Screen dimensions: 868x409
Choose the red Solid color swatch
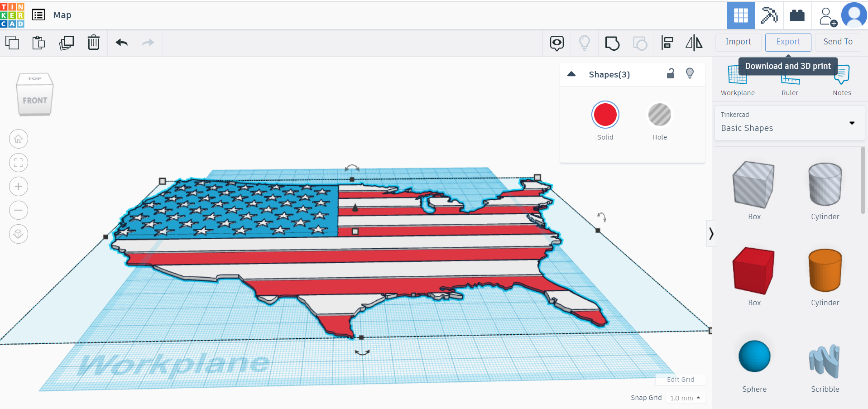pos(605,115)
